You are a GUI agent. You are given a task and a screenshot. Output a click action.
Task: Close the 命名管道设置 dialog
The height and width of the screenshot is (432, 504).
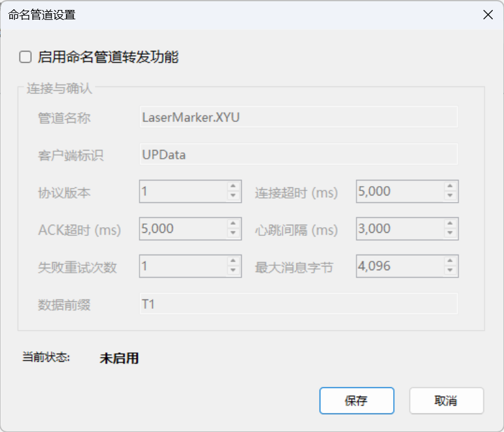(x=488, y=15)
